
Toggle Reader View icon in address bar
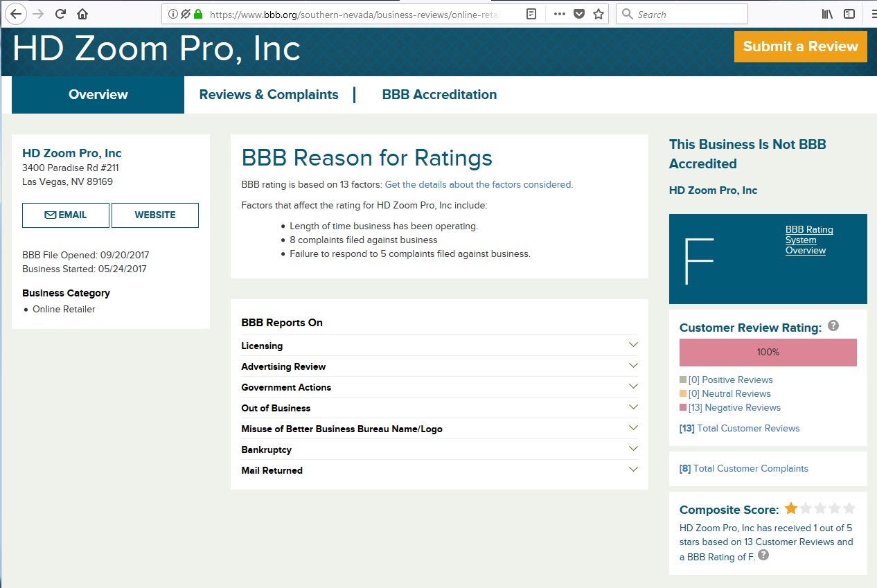[x=531, y=14]
